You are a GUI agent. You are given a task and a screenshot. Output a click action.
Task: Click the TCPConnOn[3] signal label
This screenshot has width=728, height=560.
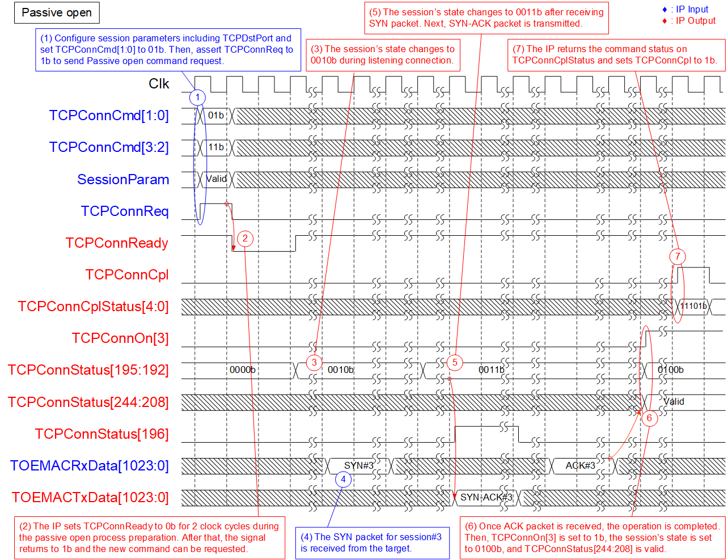(x=120, y=338)
